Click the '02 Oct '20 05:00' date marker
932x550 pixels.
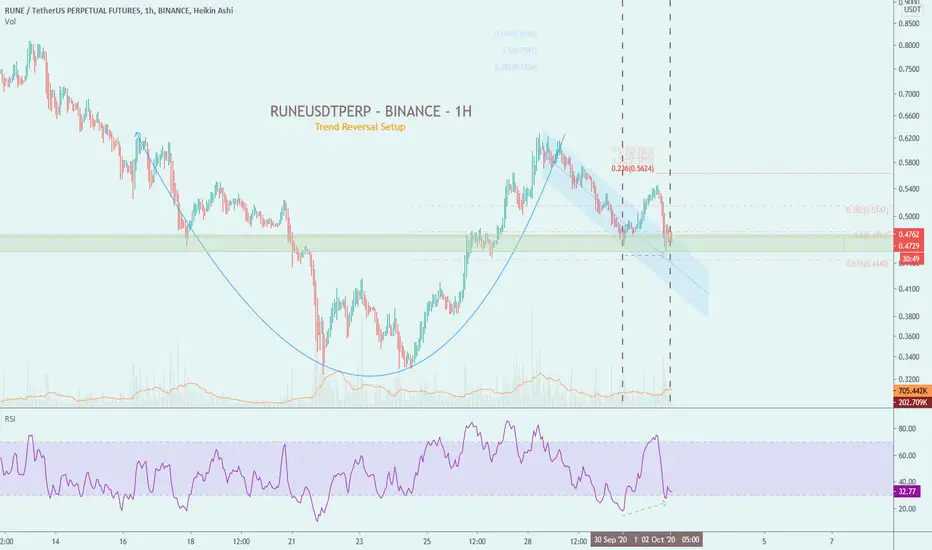pyautogui.click(x=672, y=540)
